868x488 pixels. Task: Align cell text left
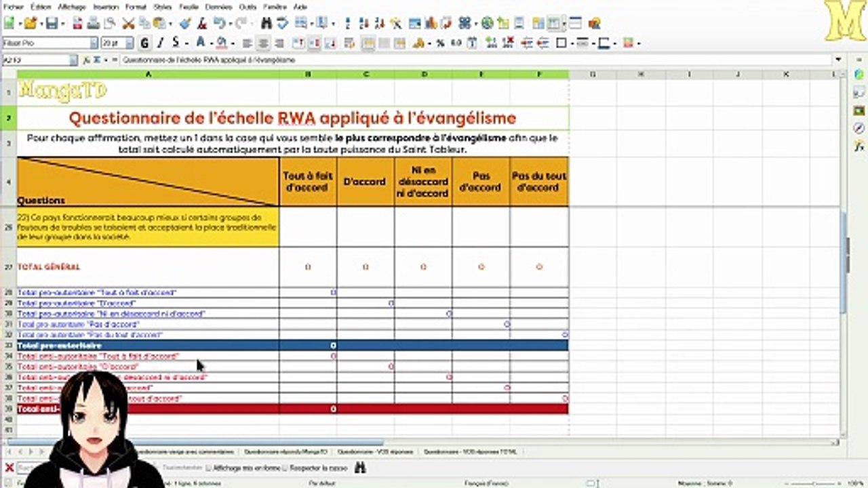[248, 43]
